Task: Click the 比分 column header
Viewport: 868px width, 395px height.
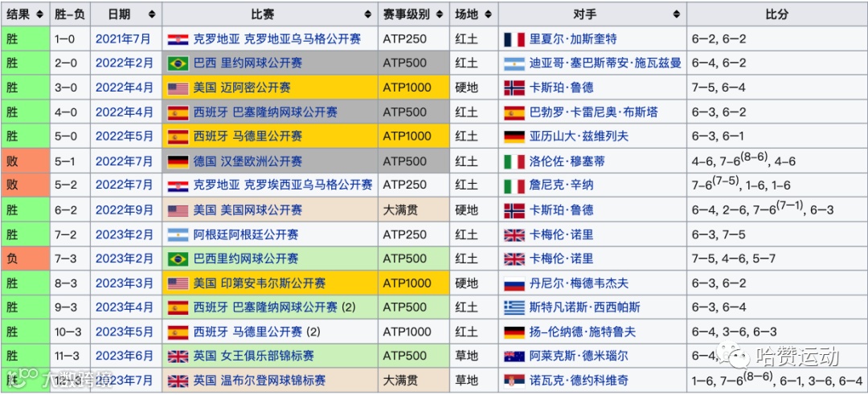Action: 776,14
